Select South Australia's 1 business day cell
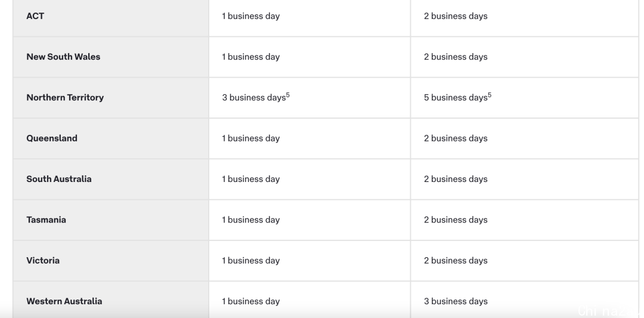644x318 pixels. click(x=309, y=179)
